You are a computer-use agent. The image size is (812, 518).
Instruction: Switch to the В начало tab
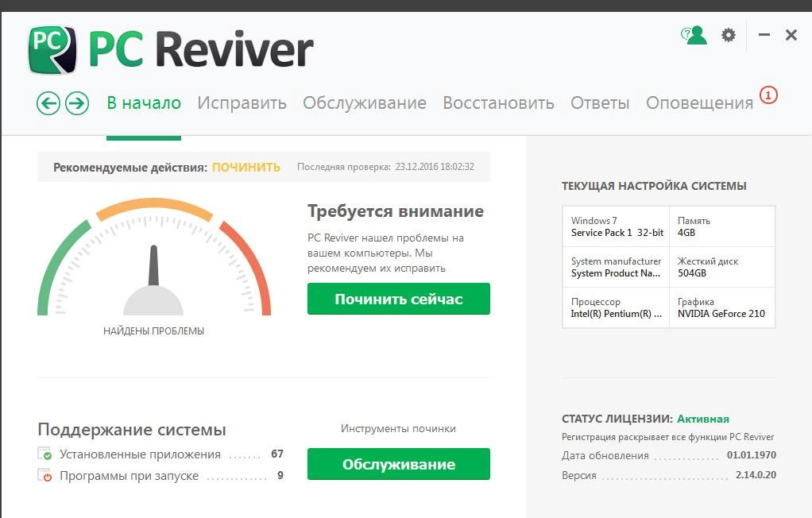tap(144, 102)
